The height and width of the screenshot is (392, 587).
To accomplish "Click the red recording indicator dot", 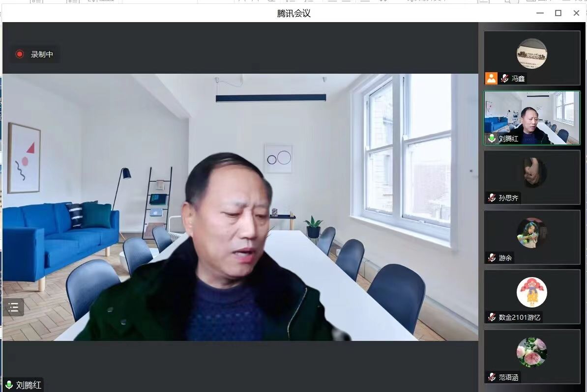I will (20, 54).
